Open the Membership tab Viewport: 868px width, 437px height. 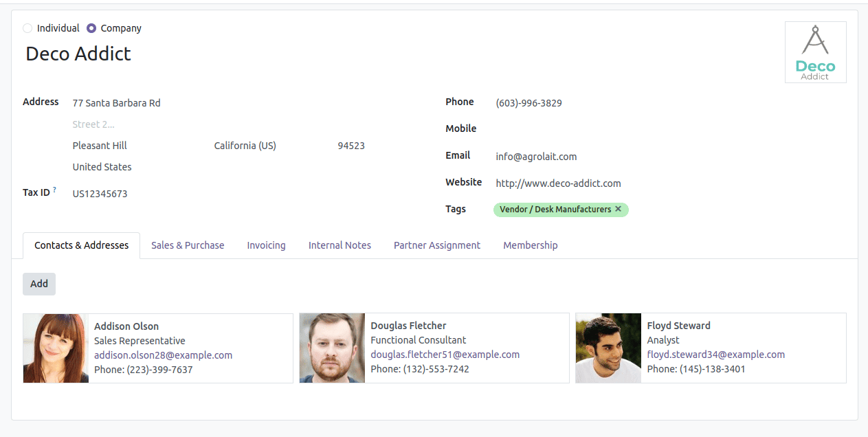pyautogui.click(x=530, y=245)
